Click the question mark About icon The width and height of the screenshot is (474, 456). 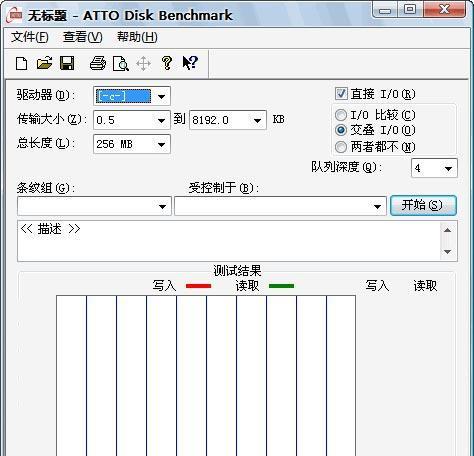[167, 63]
